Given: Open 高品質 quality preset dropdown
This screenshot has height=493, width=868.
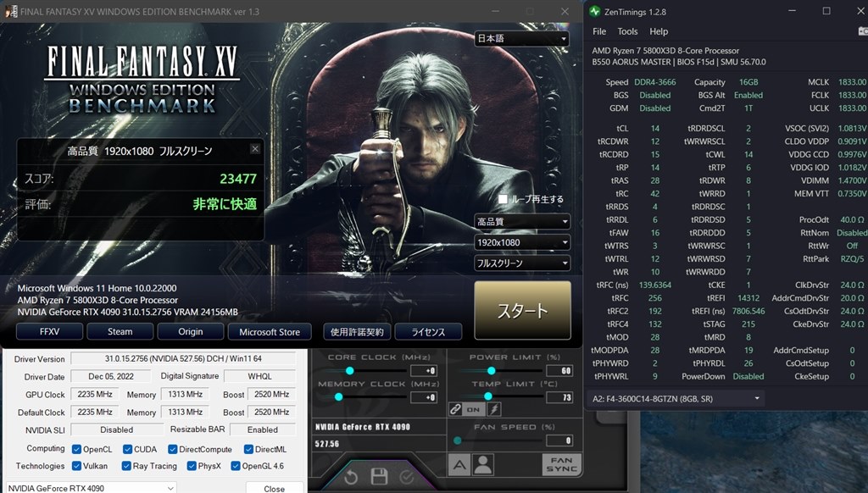Looking at the screenshot, I should pyautogui.click(x=522, y=222).
